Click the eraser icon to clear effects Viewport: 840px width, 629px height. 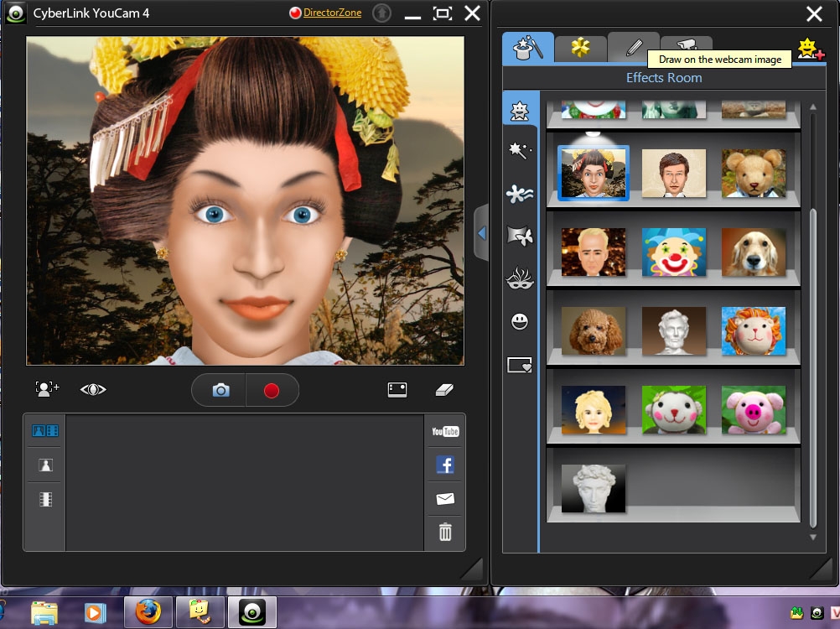point(444,389)
